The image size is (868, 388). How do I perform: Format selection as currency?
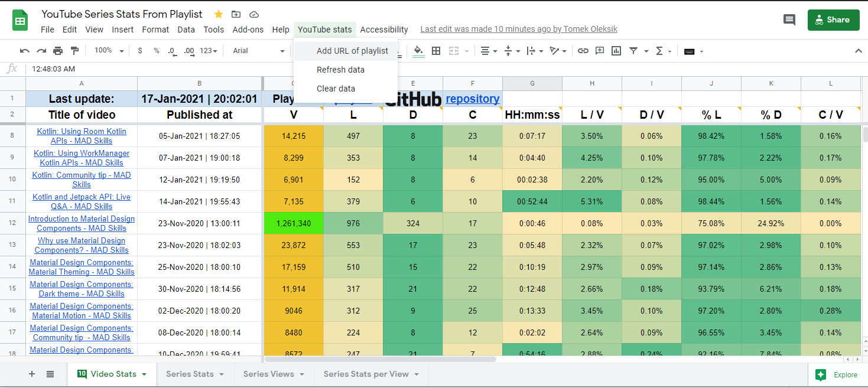coord(140,51)
